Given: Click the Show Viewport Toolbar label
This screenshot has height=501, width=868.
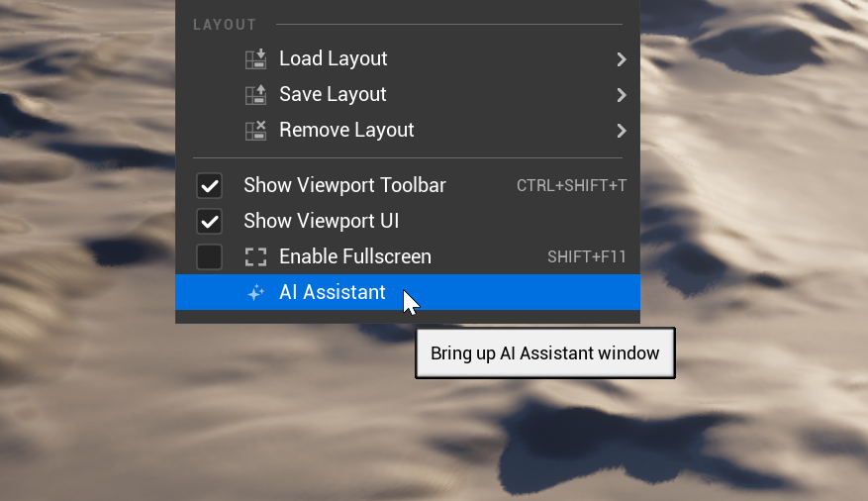Looking at the screenshot, I should [x=344, y=185].
